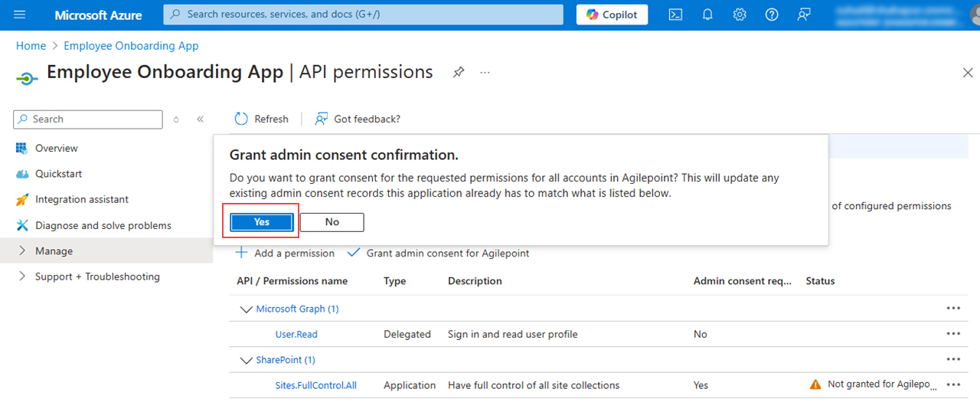This screenshot has height=412, width=980.
Task: Click the Description column header
Action: point(475,281)
